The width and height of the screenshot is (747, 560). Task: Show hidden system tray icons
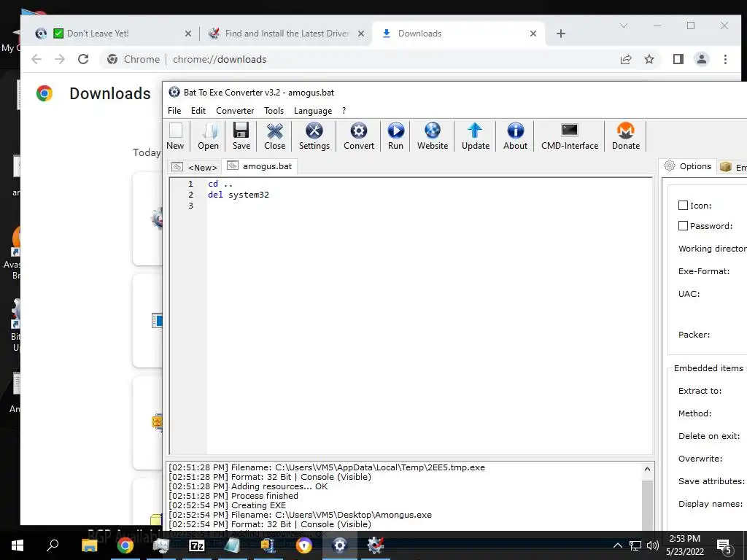pyautogui.click(x=617, y=545)
